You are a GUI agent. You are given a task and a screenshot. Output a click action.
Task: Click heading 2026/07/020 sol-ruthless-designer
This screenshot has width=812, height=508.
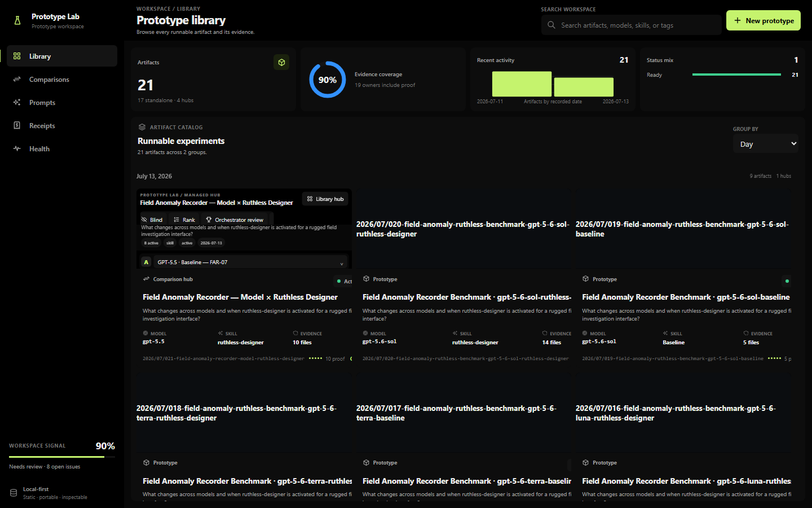(463, 229)
